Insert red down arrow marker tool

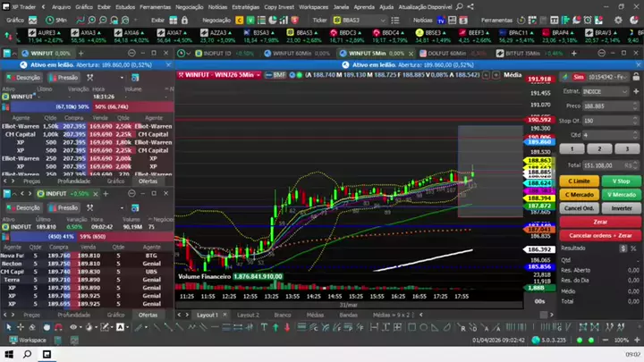287,327
